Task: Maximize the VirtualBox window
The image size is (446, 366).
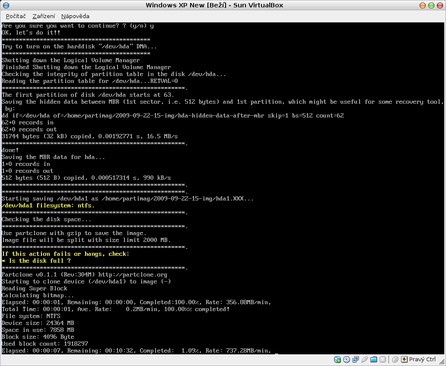Action: pos(431,5)
